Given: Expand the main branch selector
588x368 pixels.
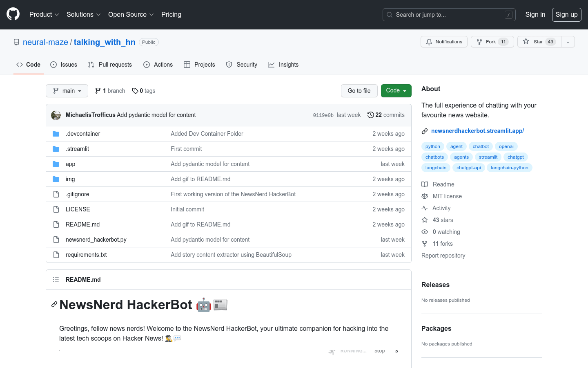Looking at the screenshot, I should point(67,91).
